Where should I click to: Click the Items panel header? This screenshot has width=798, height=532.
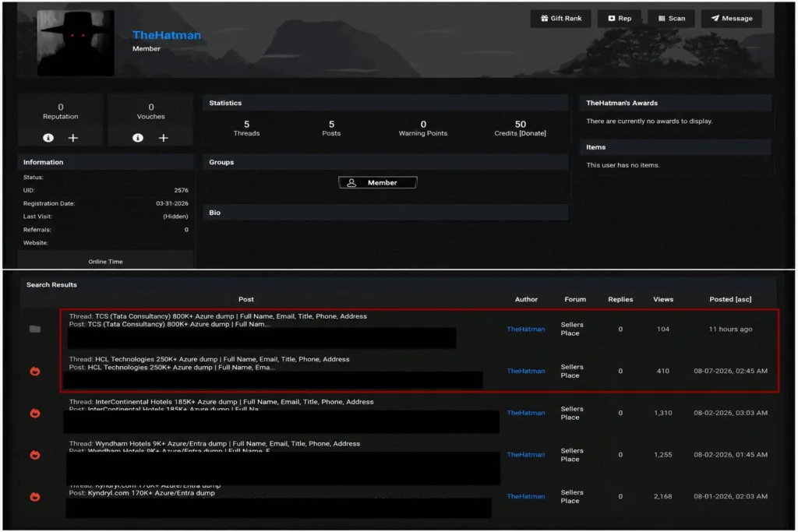[x=676, y=147]
